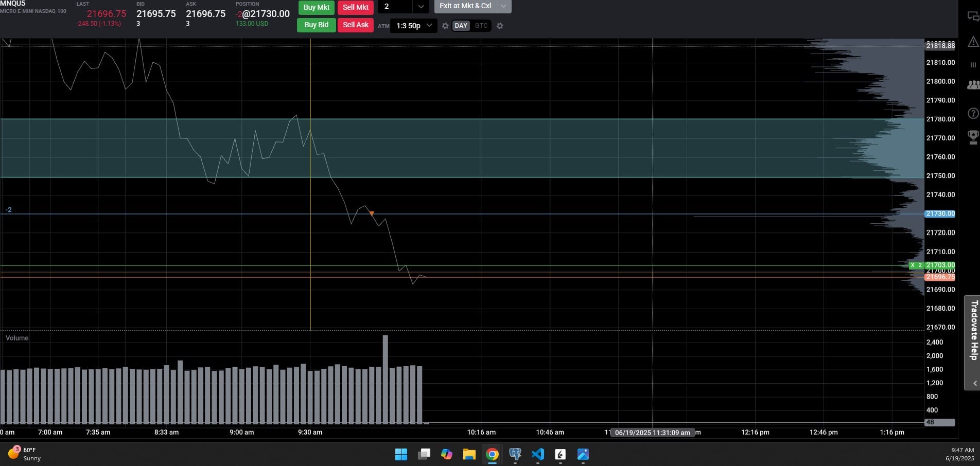Image resolution: width=980 pixels, height=466 pixels.
Task: Cancel the 21703.00 order with its X
Action: coord(913,265)
